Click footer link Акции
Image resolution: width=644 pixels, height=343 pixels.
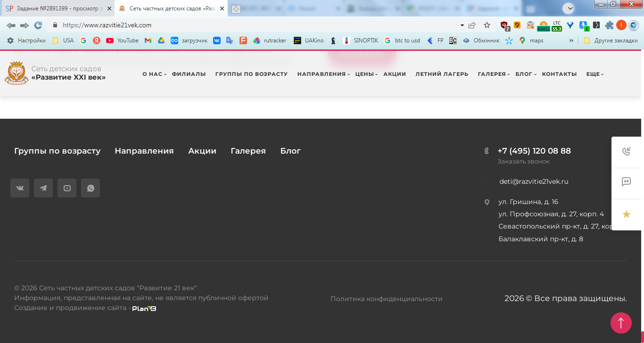[202, 151]
